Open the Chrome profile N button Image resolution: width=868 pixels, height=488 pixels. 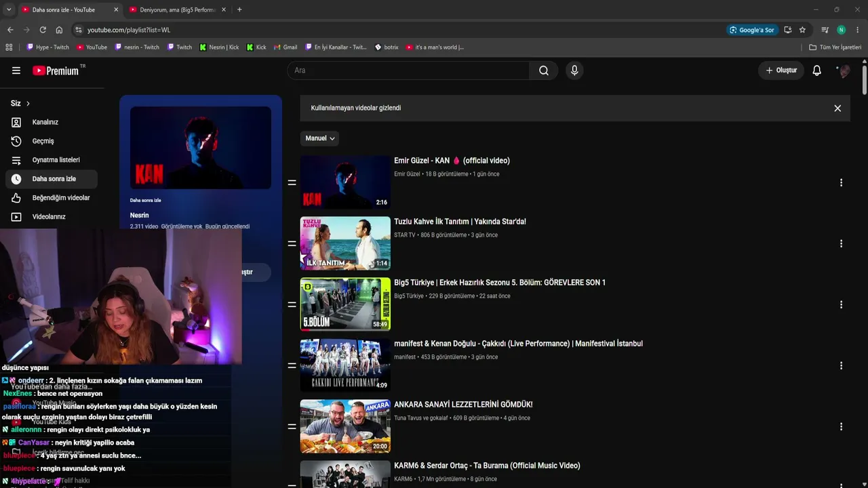[842, 30]
